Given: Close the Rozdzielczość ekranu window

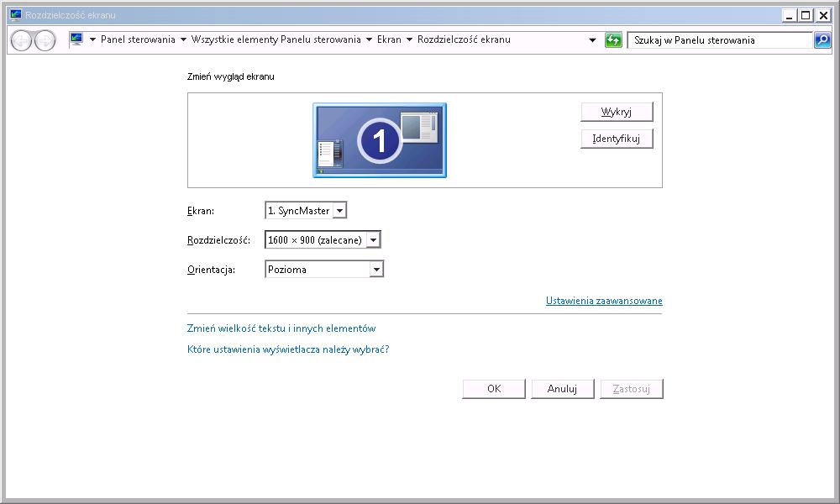Looking at the screenshot, I should click(823, 15).
